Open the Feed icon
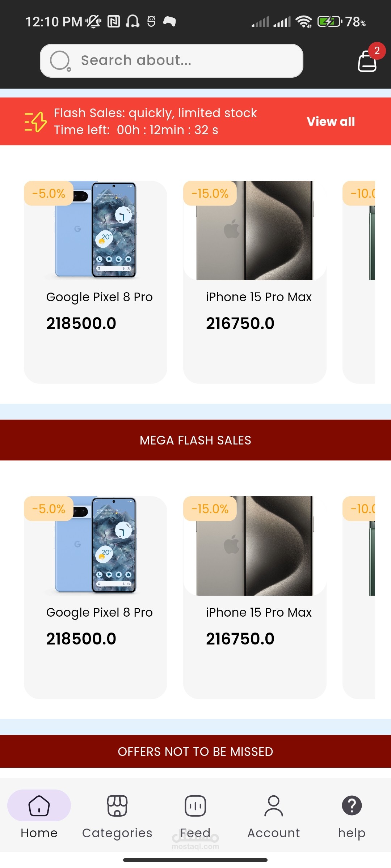The width and height of the screenshot is (391, 868). coord(195,806)
